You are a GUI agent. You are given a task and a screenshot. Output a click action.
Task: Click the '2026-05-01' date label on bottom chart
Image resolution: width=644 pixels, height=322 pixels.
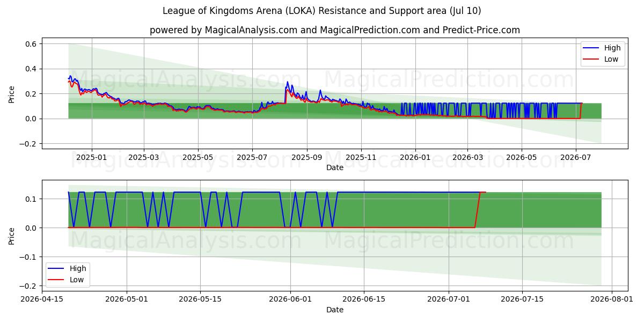(127, 299)
